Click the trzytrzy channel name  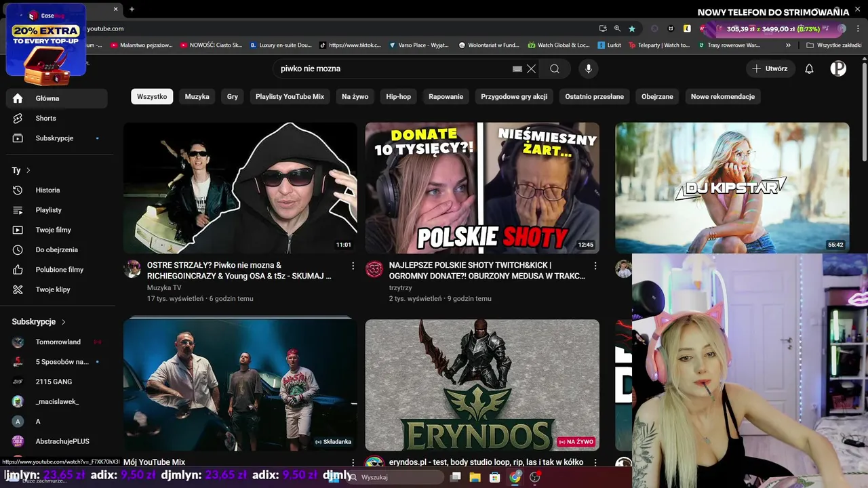tap(400, 287)
